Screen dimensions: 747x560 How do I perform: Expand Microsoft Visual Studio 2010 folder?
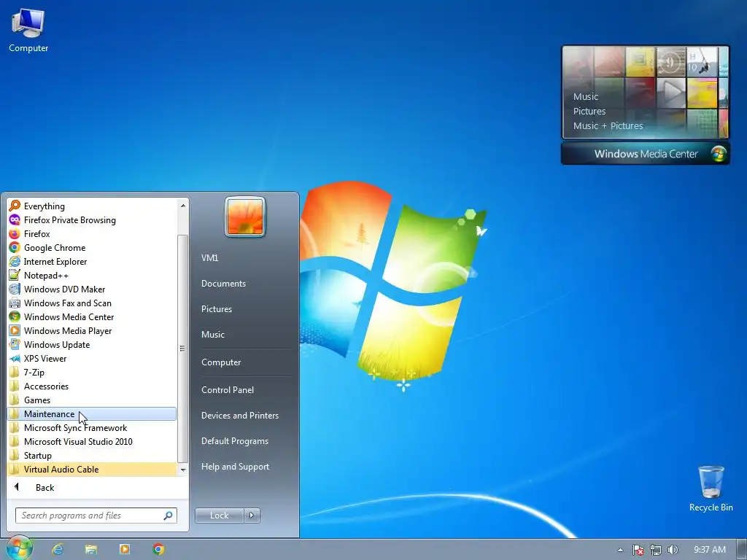click(92, 441)
